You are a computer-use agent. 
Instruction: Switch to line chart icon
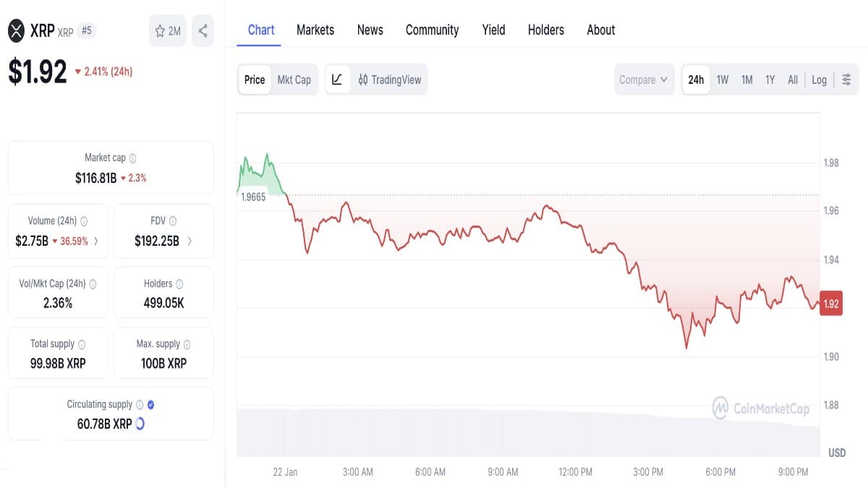pyautogui.click(x=337, y=80)
